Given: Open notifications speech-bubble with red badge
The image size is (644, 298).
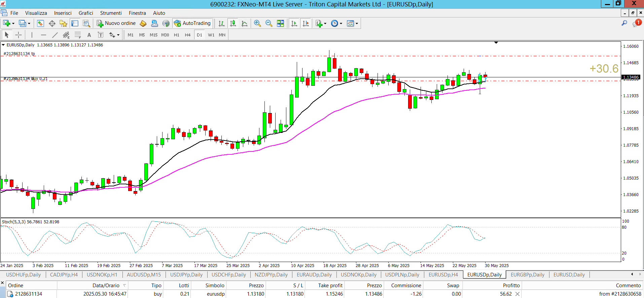Looking at the screenshot, I should tap(637, 23).
